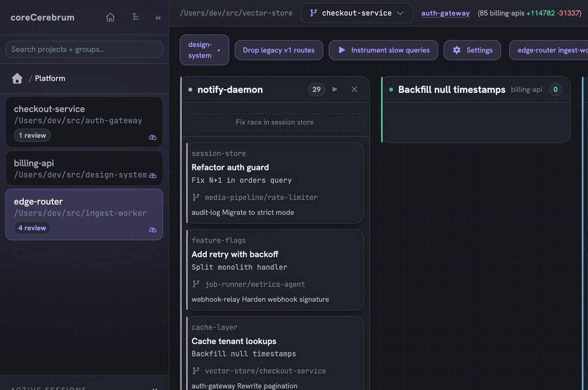Collapse sidebar with double chevron icon
Viewport: 588px width, 390px height.
[158, 18]
